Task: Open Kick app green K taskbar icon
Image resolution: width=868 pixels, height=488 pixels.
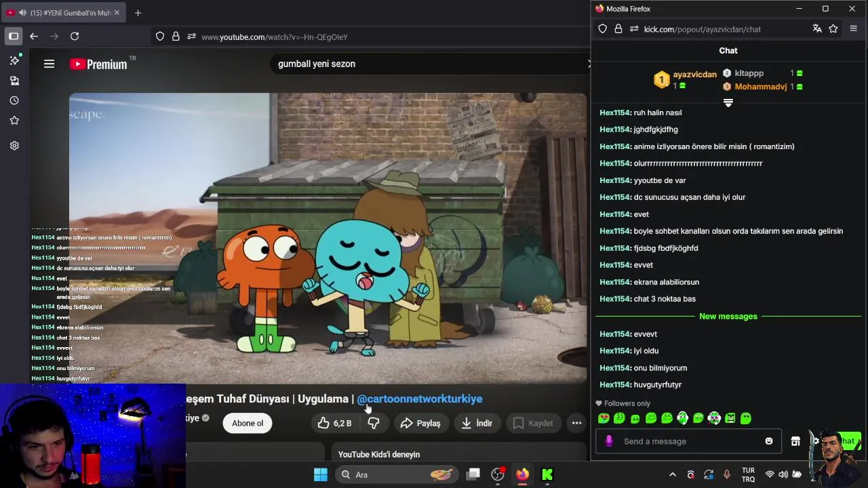Action: 547,474
